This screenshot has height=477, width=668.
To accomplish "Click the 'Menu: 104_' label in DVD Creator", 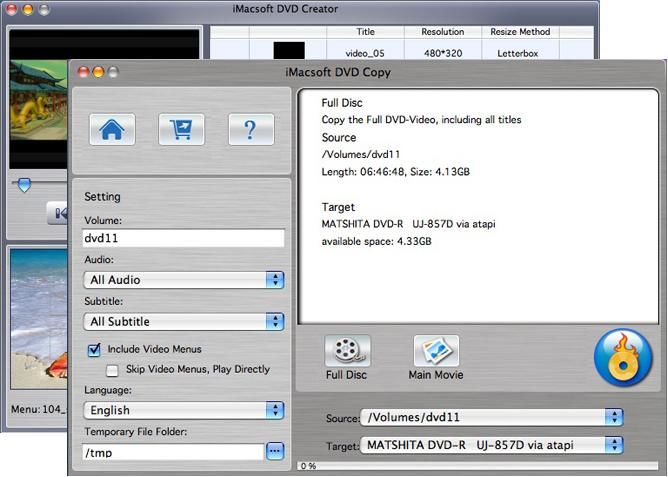I will pyautogui.click(x=39, y=409).
